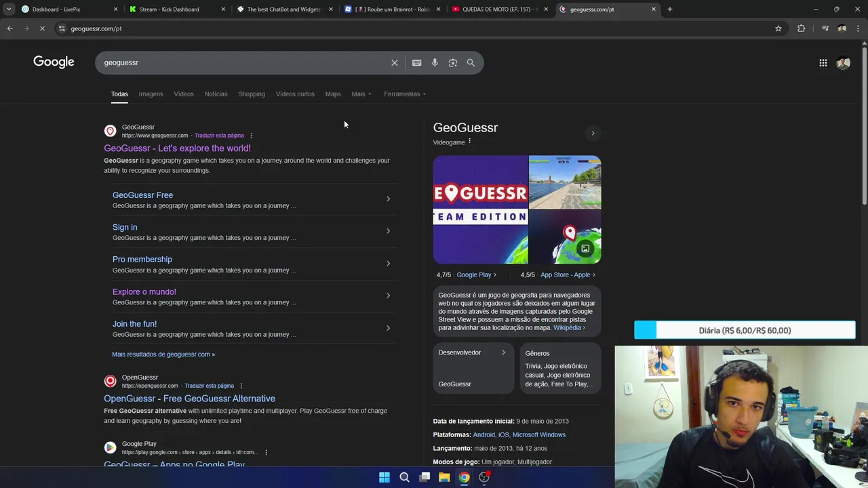The width and height of the screenshot is (868, 488).
Task: Open Mais resultados de geoguessr.com
Action: (163, 354)
